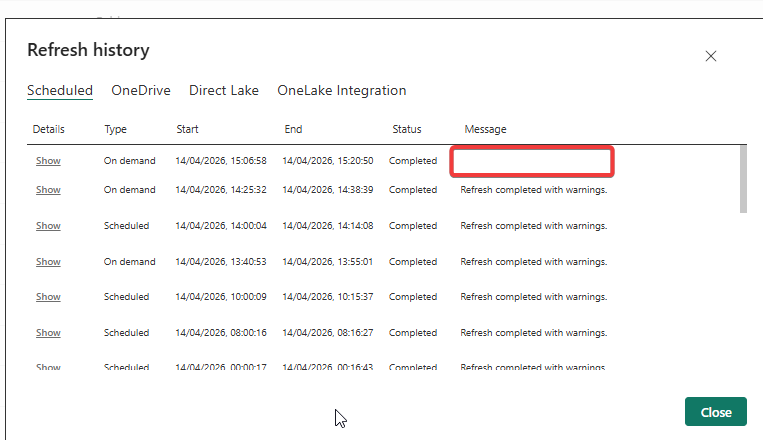Click Scheduled type of the 10:00:09 refresh
Image resolution: width=763 pixels, height=440 pixels.
(127, 297)
